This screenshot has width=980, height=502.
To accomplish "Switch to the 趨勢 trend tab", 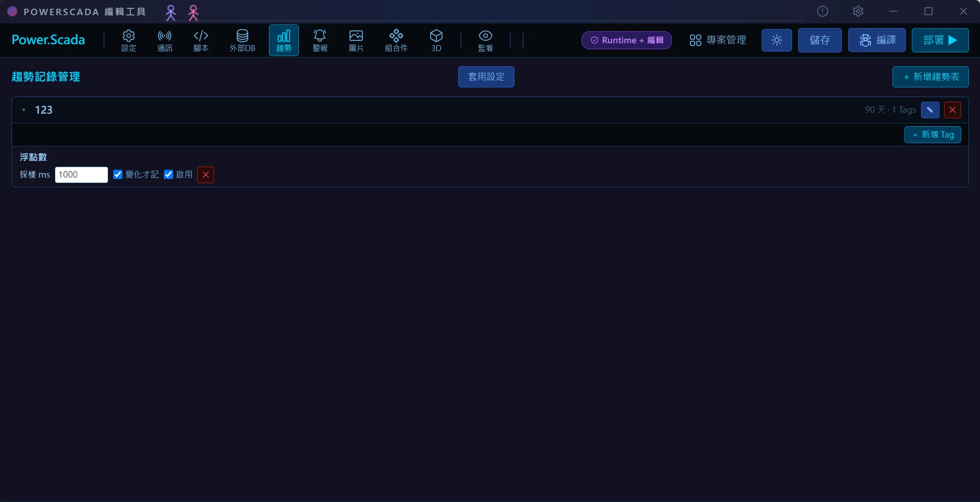I will [284, 40].
